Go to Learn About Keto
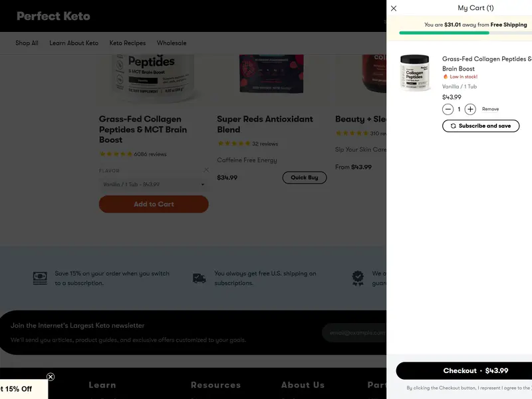This screenshot has width=532, height=399. pos(74,43)
